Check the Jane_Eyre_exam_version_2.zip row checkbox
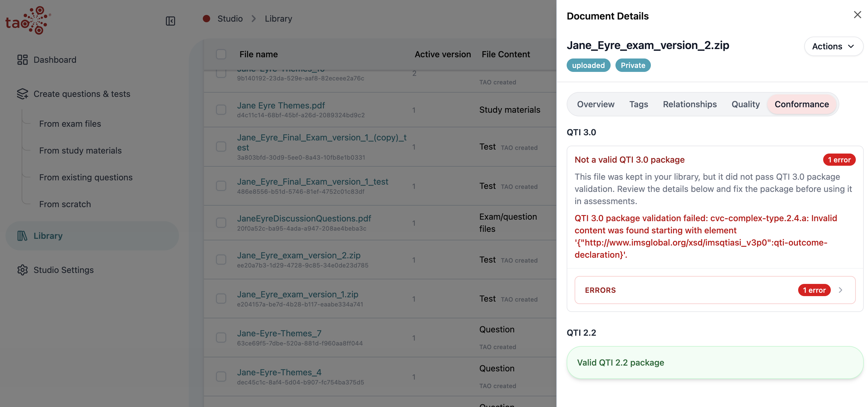The image size is (868, 407). point(221,260)
